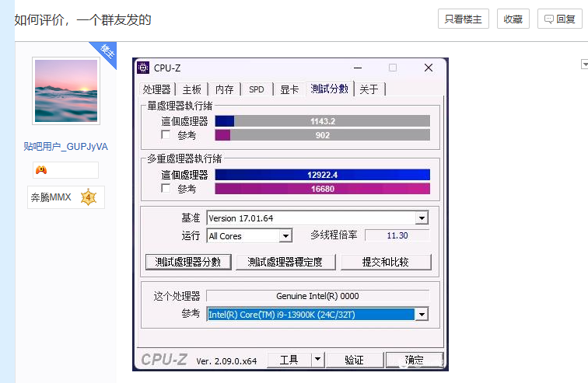Viewport: 588px width, 383px height.
Task: Click the 測試處理器分數 button
Action: pos(188,262)
